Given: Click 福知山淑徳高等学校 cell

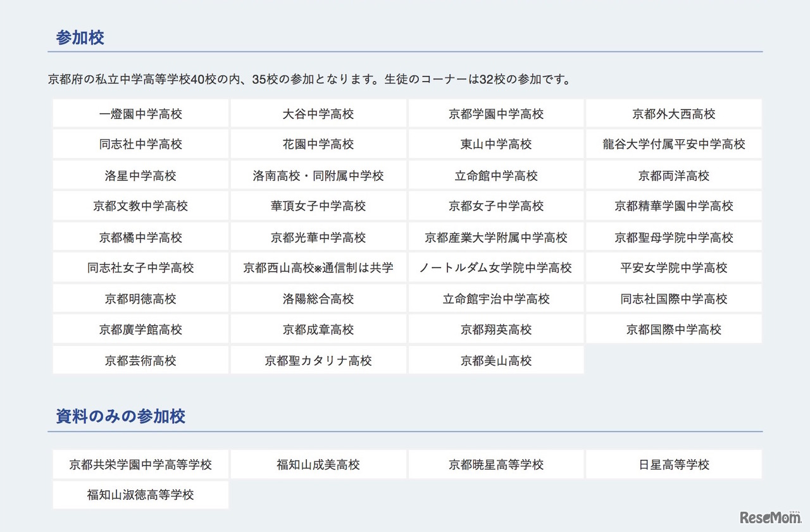Looking at the screenshot, I should click(x=140, y=494).
